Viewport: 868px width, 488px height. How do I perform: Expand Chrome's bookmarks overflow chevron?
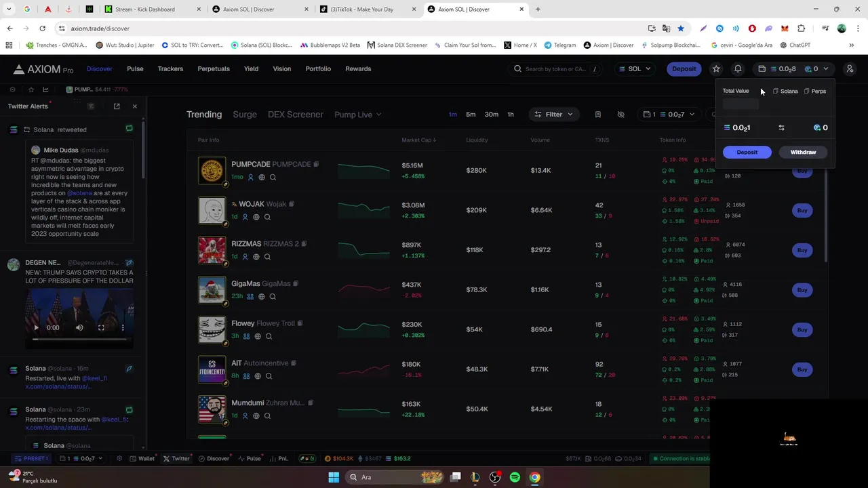[x=852, y=45]
